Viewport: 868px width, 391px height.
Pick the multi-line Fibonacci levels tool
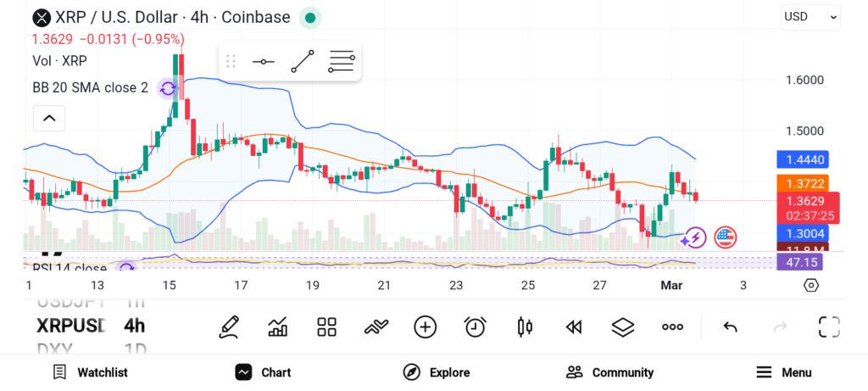pyautogui.click(x=342, y=62)
